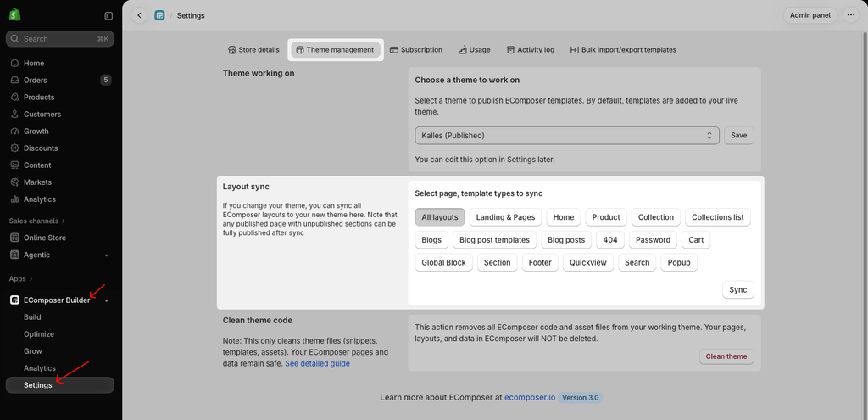Viewport: 868px width, 420px height.
Task: Switch to the Store details tab
Action: tap(253, 50)
